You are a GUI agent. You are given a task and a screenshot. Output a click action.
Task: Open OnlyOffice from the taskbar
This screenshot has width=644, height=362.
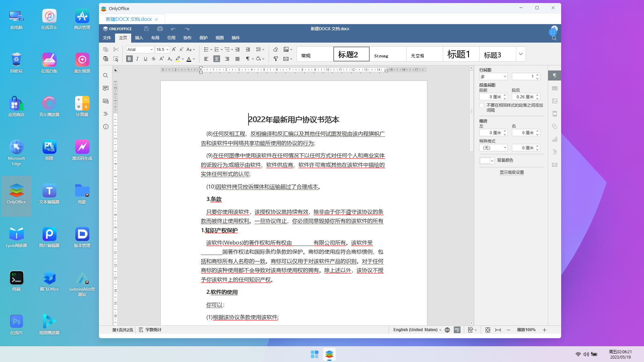(329, 354)
